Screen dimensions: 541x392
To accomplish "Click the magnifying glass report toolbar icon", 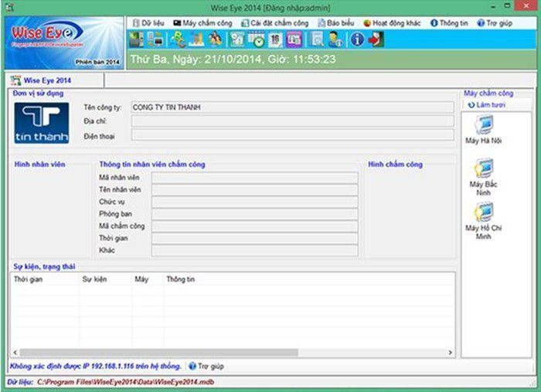I will (x=318, y=39).
